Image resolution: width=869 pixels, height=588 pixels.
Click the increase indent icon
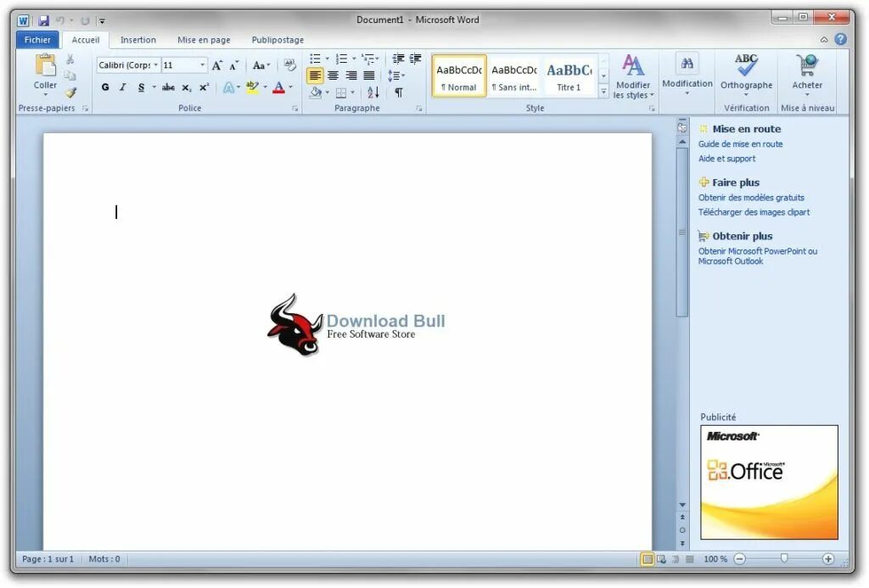[x=415, y=59]
